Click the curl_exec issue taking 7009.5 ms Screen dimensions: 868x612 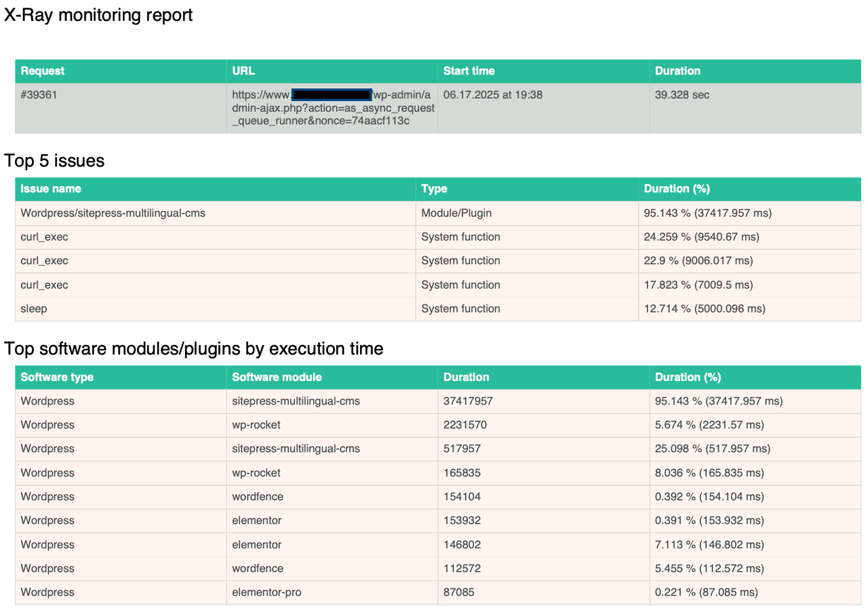(x=45, y=285)
